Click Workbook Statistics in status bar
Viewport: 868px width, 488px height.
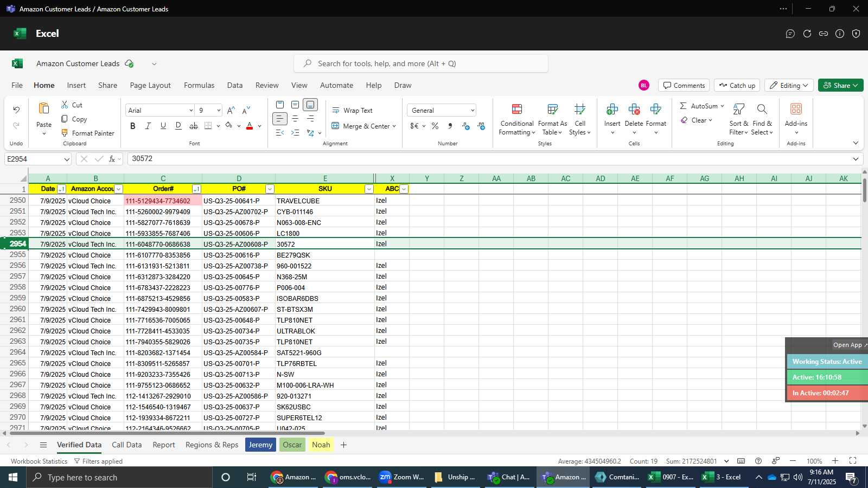pyautogui.click(x=39, y=461)
